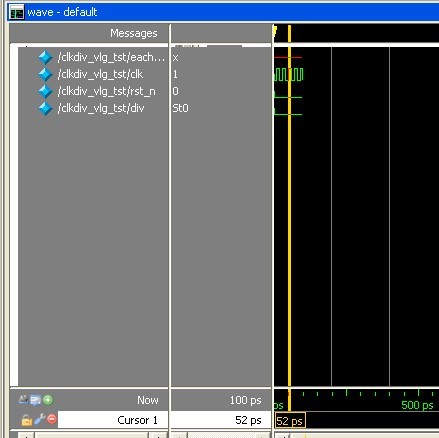This screenshot has width=439, height=438.
Task: Click the Cursor 1 name field
Action: (113, 420)
